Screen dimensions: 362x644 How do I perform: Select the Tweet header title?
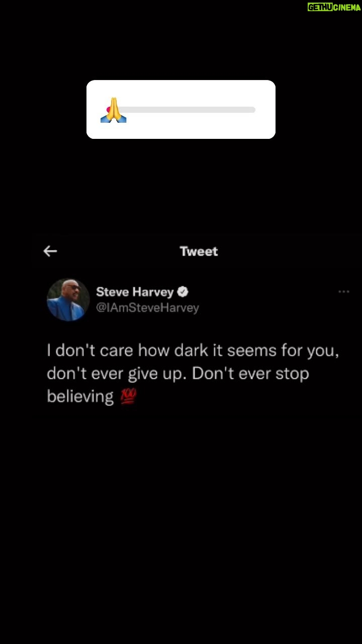[199, 251]
